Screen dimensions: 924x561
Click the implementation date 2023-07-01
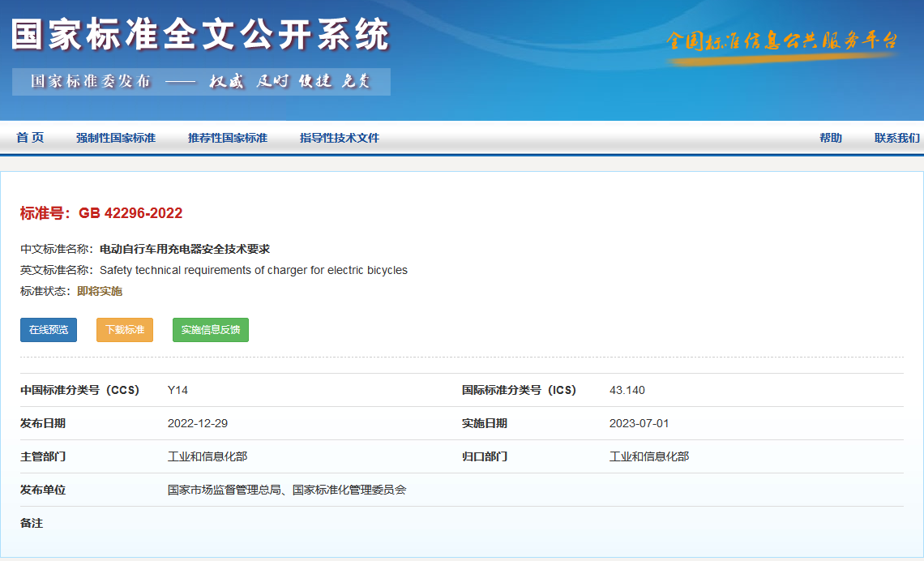coord(639,423)
